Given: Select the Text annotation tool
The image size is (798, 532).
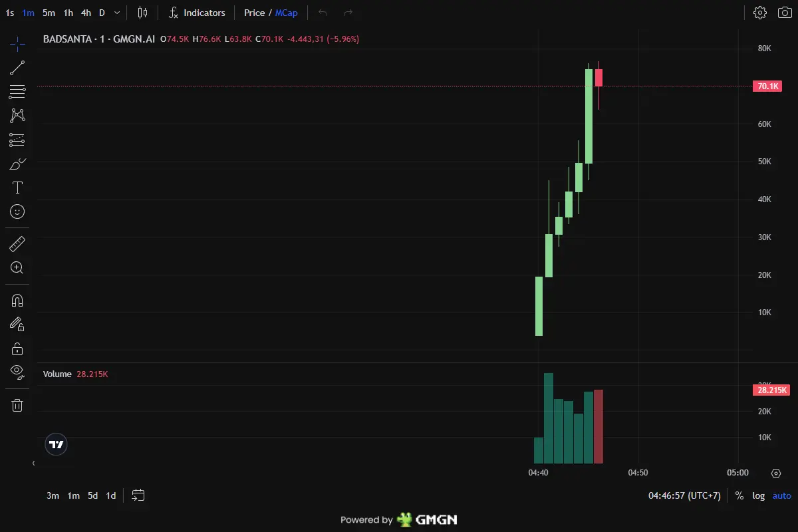Looking at the screenshot, I should [17, 188].
